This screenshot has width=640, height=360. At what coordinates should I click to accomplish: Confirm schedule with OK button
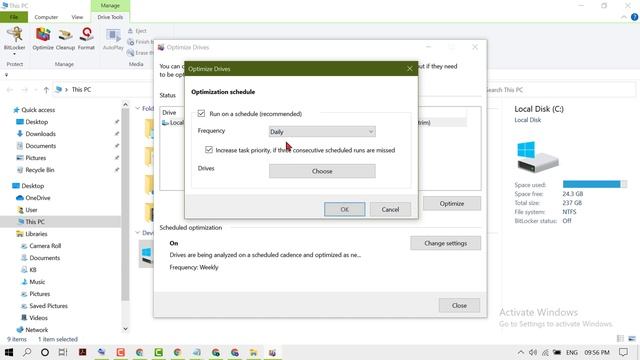tap(344, 209)
